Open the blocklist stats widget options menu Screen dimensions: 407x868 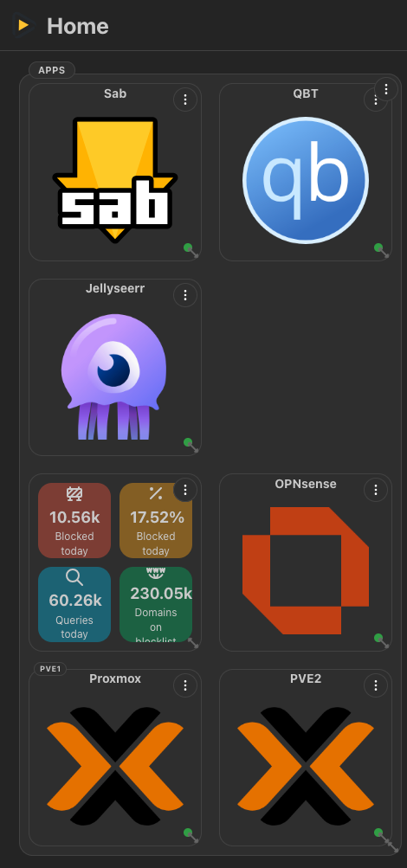185,490
